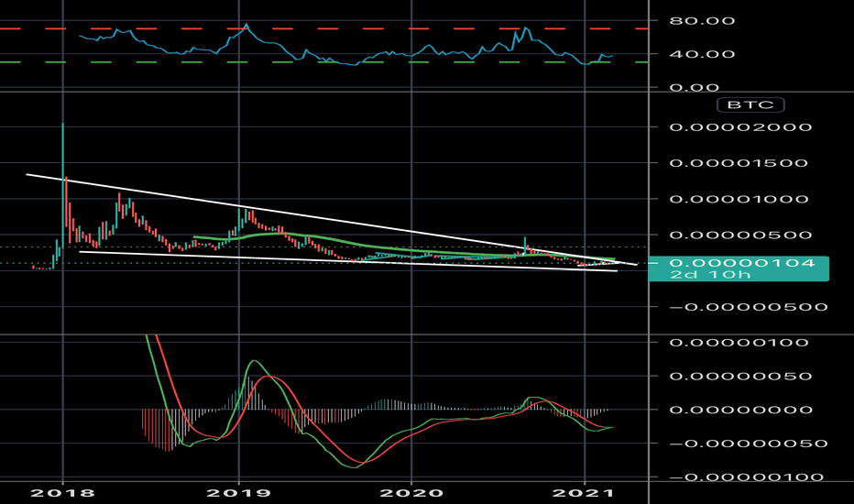Click the 2020 label on time axis
The height and width of the screenshot is (504, 854).
click(x=411, y=493)
